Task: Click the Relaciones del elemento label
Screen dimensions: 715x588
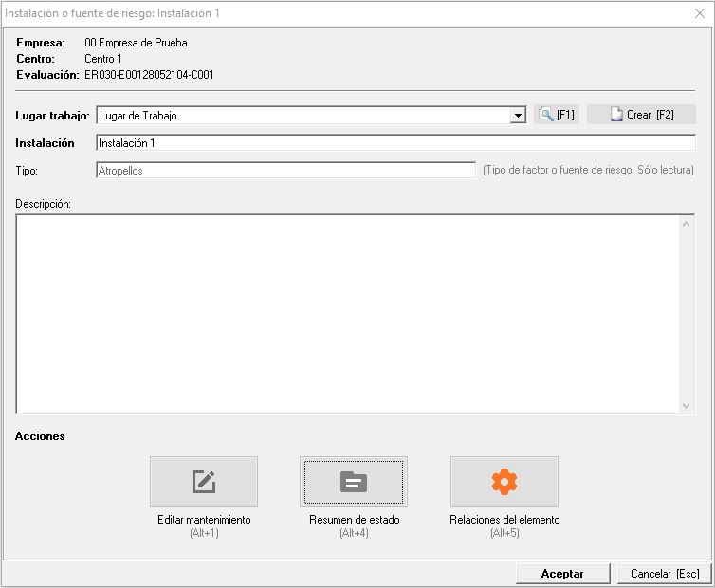Action: coord(504,519)
